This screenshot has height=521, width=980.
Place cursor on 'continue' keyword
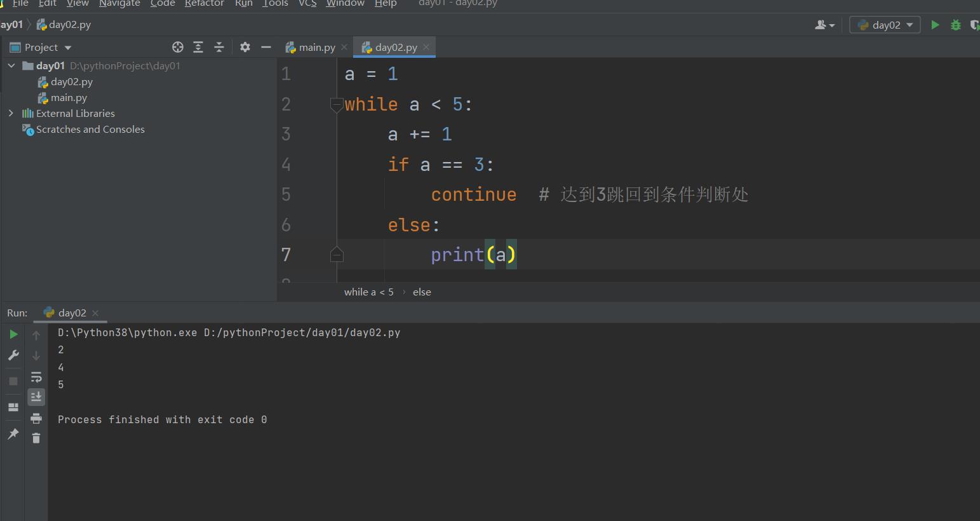(x=474, y=194)
